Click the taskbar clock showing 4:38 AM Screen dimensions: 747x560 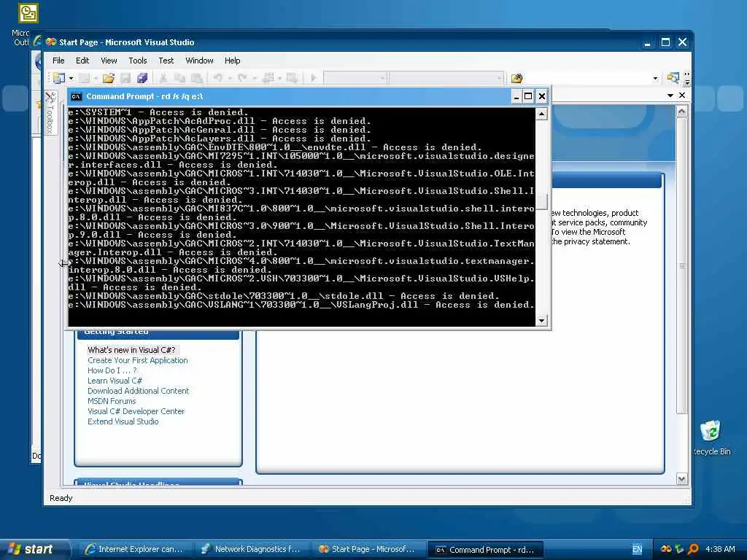(x=720, y=549)
